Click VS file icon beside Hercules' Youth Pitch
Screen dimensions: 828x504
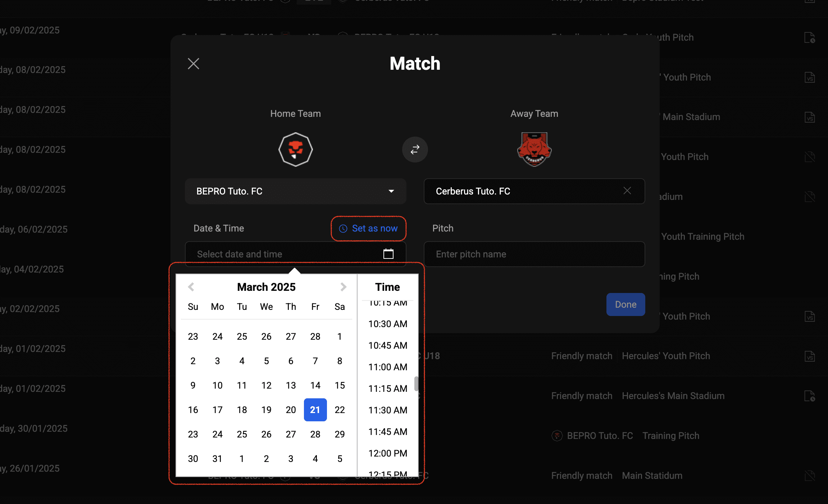coord(810,357)
